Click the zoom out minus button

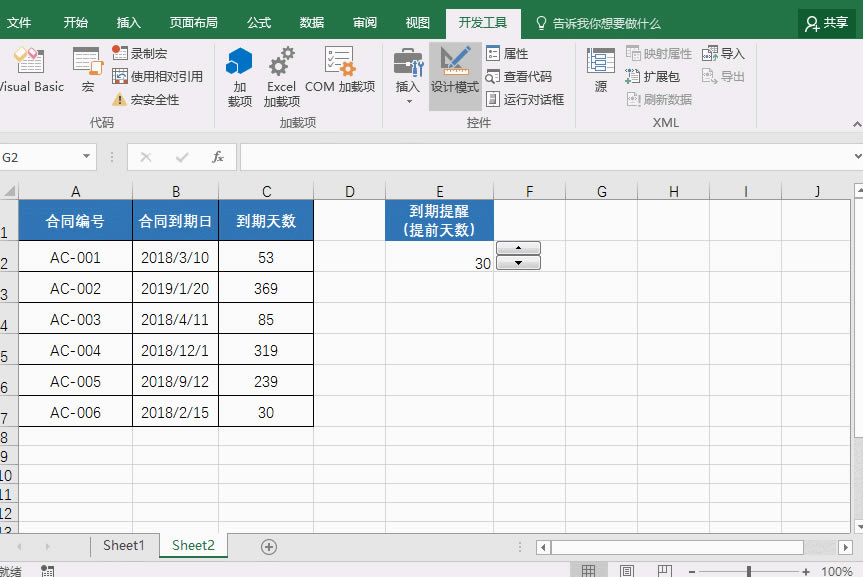point(692,571)
